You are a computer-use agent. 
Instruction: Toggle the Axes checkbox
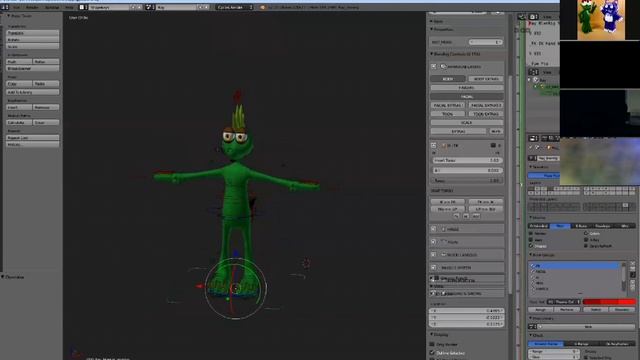coord(531,240)
